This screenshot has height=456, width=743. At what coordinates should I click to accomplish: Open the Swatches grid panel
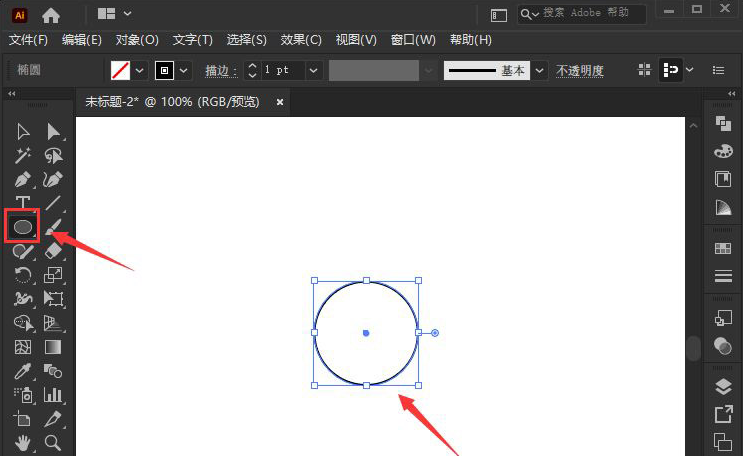723,248
